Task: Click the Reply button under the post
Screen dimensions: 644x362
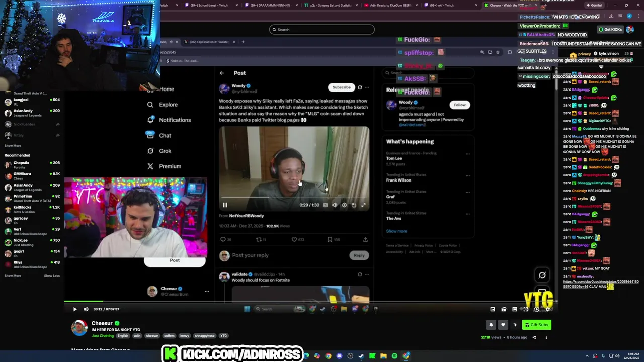Action: 359,255
